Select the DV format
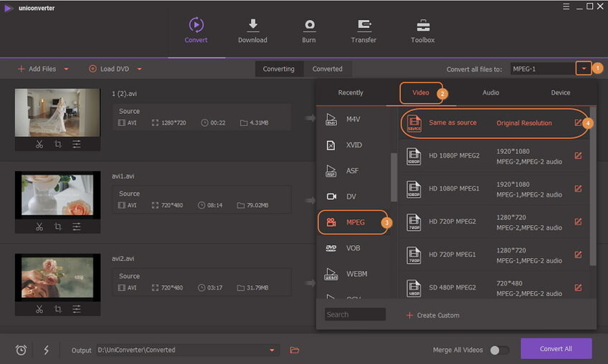This screenshot has width=608, height=364. (353, 196)
